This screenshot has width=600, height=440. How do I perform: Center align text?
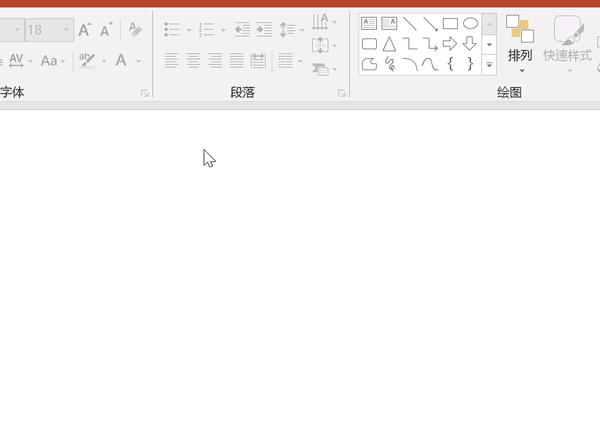tap(193, 60)
